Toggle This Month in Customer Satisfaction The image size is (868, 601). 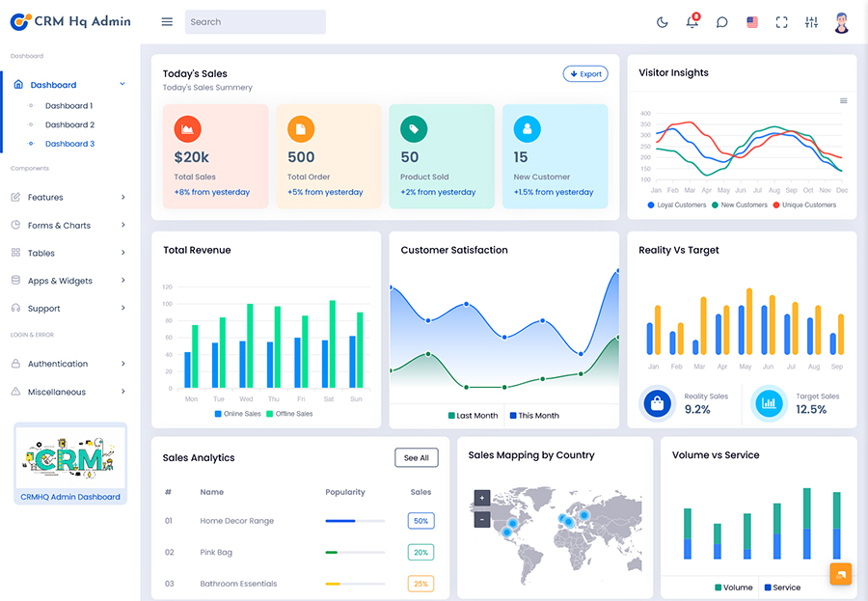tap(534, 416)
